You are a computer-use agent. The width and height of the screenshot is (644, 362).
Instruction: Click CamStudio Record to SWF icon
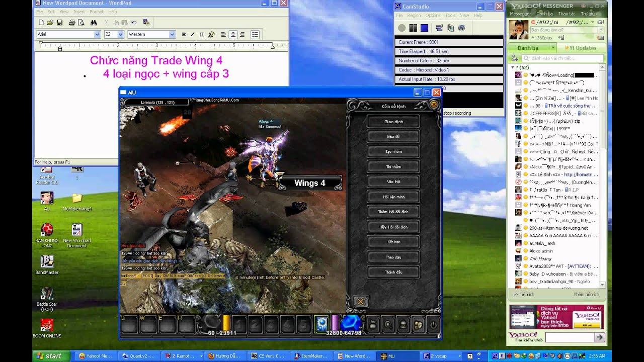click(461, 28)
